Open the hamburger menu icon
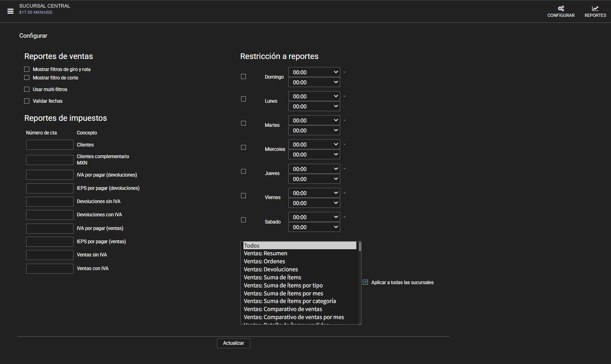Viewport: 611px width, 364px height. click(10, 11)
